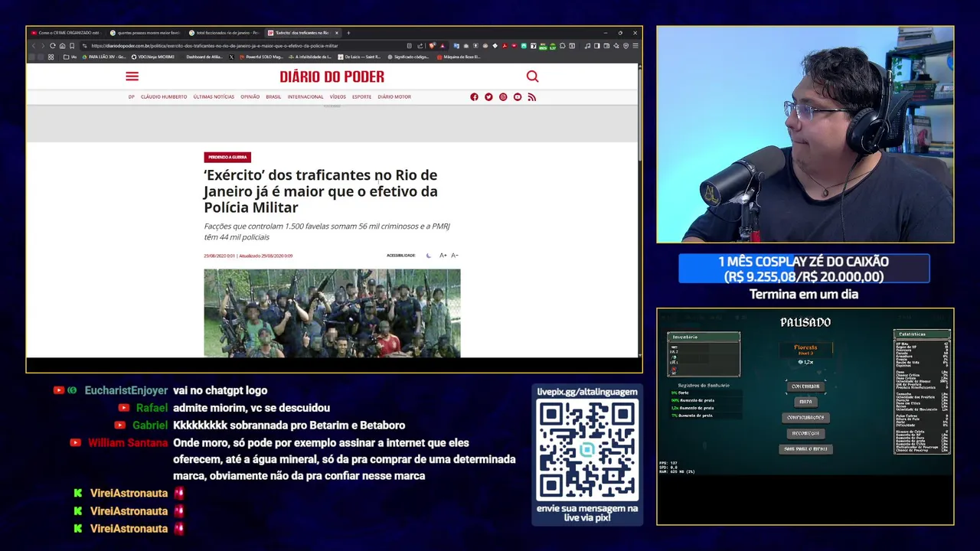
Task: Open 'VDO.Ninja MIORIM3' bookmark
Action: (153, 57)
